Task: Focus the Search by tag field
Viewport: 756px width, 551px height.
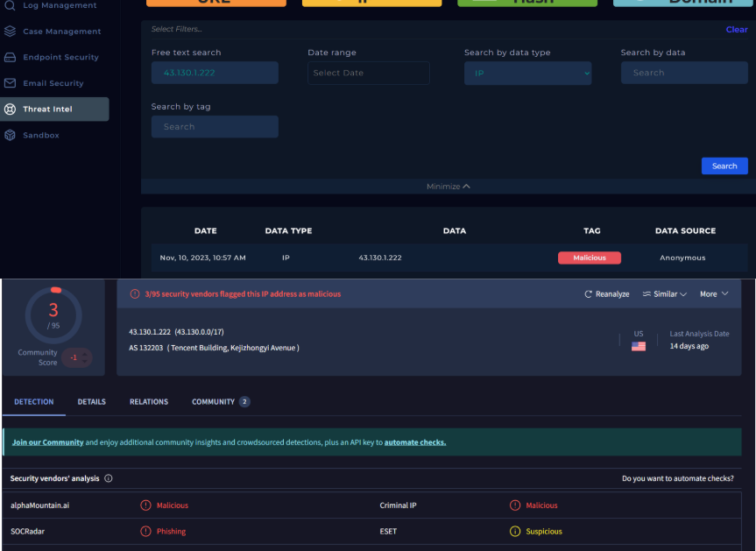Action: click(x=215, y=127)
